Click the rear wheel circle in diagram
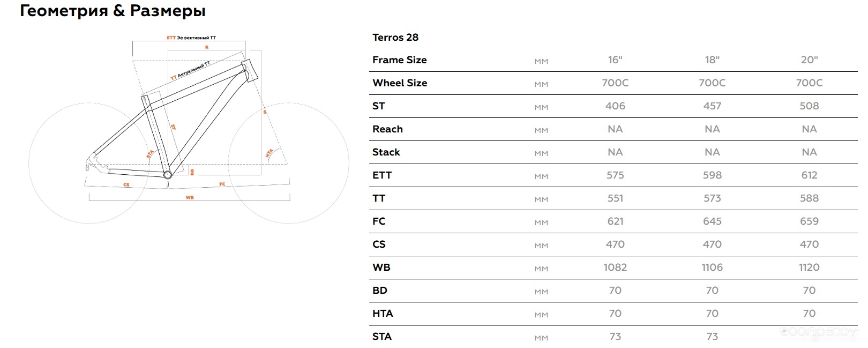 click(89, 163)
